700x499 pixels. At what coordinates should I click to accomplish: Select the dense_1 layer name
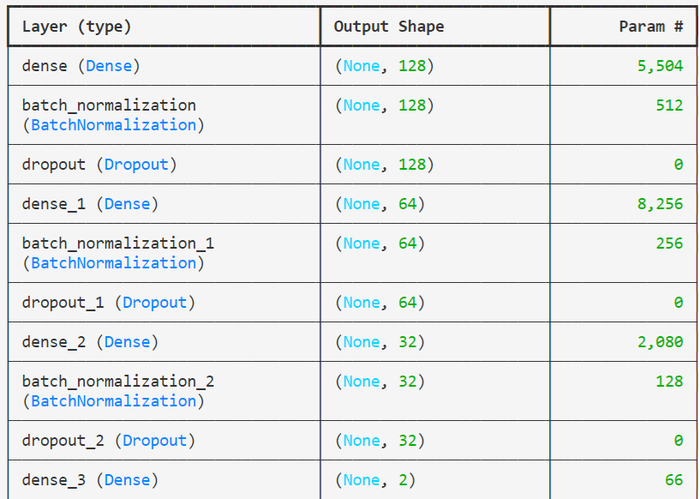(x=55, y=204)
